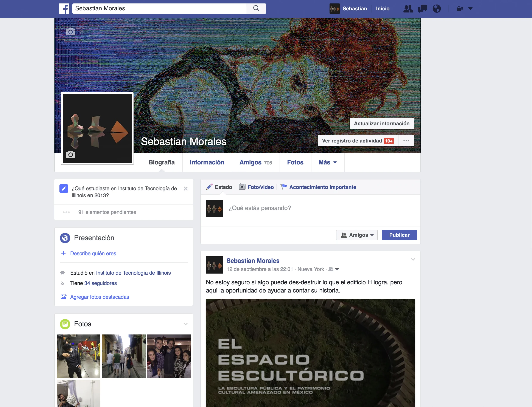Click the plus icon beside Describe quién eres
Screen dimensions: 532x407
(64, 253)
